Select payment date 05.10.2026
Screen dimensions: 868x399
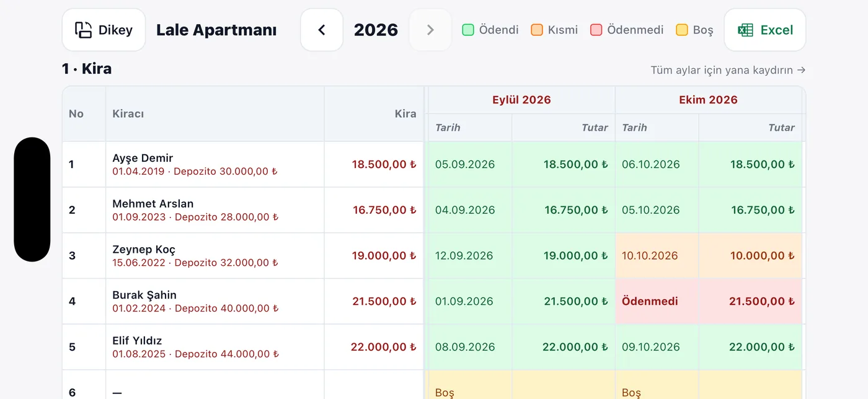point(651,210)
